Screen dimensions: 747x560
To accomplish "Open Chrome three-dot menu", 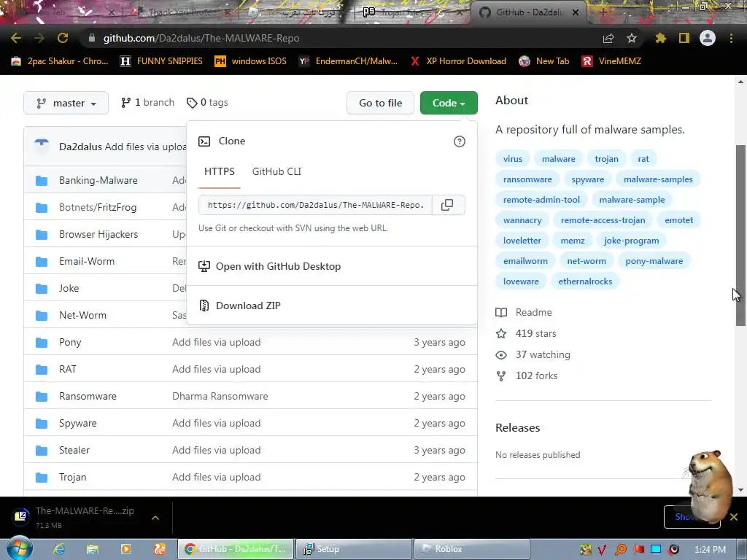I will (x=731, y=38).
